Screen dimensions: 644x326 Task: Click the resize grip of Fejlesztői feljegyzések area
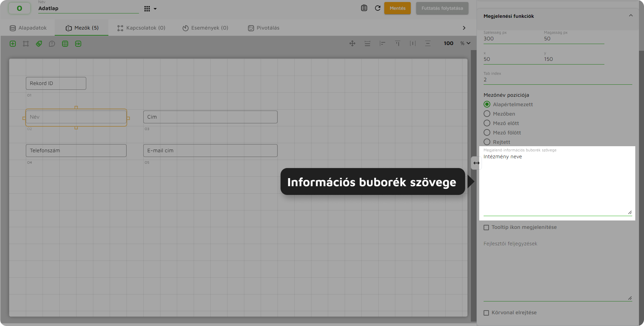pyautogui.click(x=630, y=298)
